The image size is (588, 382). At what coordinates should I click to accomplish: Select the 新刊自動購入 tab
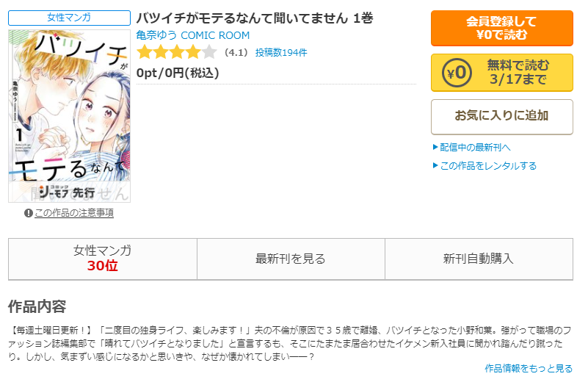pos(479,259)
